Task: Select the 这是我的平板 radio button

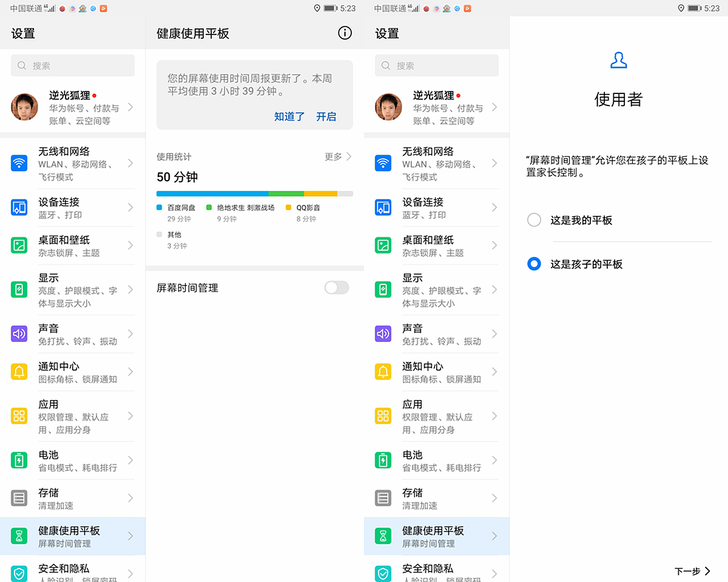Action: 534,220
